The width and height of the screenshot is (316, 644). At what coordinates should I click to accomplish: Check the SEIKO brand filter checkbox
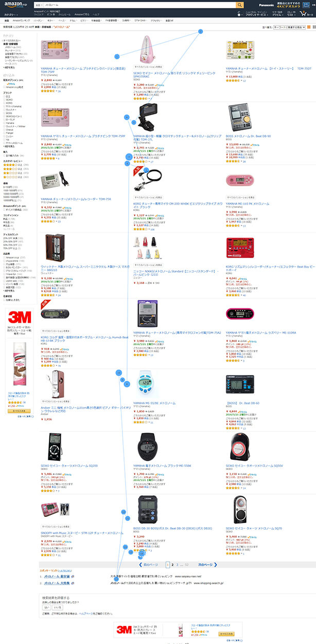point(5,99)
